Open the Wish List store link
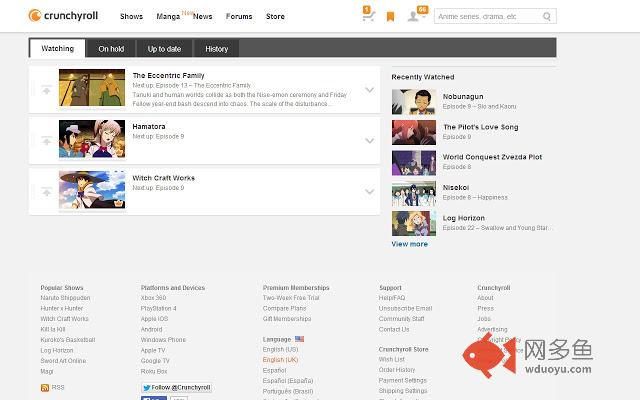 point(391,360)
